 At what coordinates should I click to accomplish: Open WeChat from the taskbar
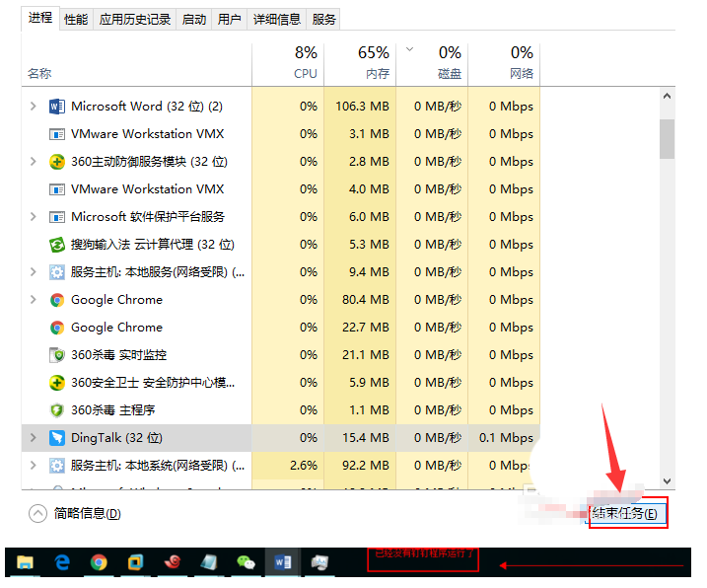(x=246, y=562)
